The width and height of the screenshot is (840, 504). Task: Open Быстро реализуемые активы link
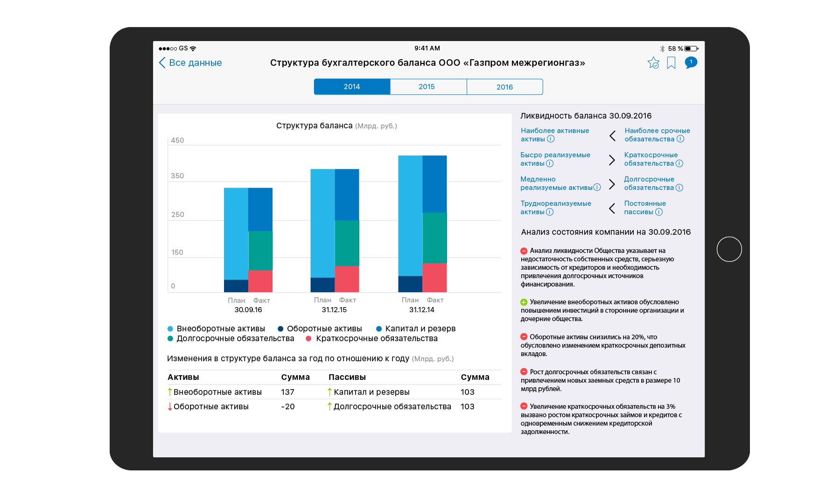(x=555, y=159)
